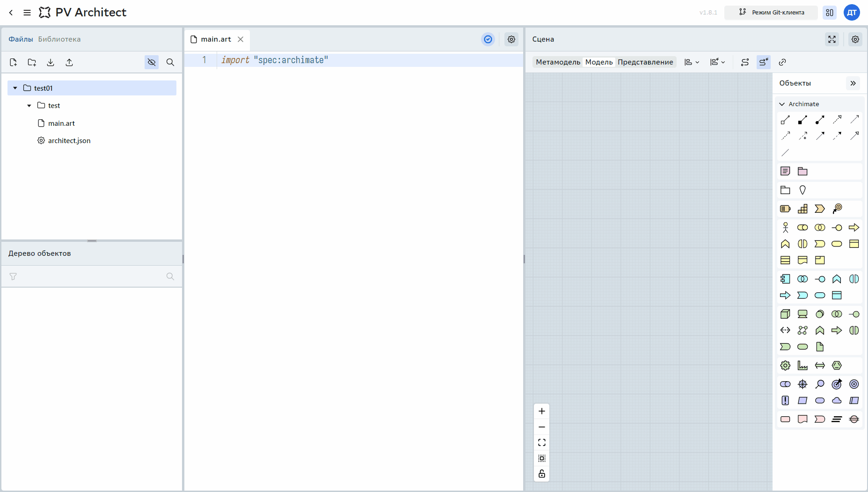Screen dimensions: 868x492
Task: Toggle the layout switcher icon next to avatar
Action: 830,13
